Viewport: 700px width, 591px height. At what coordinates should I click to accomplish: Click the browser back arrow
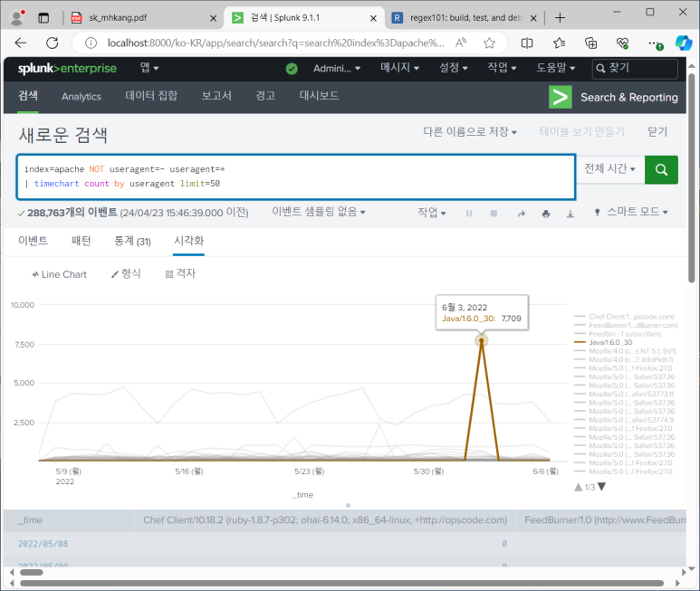tap(21, 43)
